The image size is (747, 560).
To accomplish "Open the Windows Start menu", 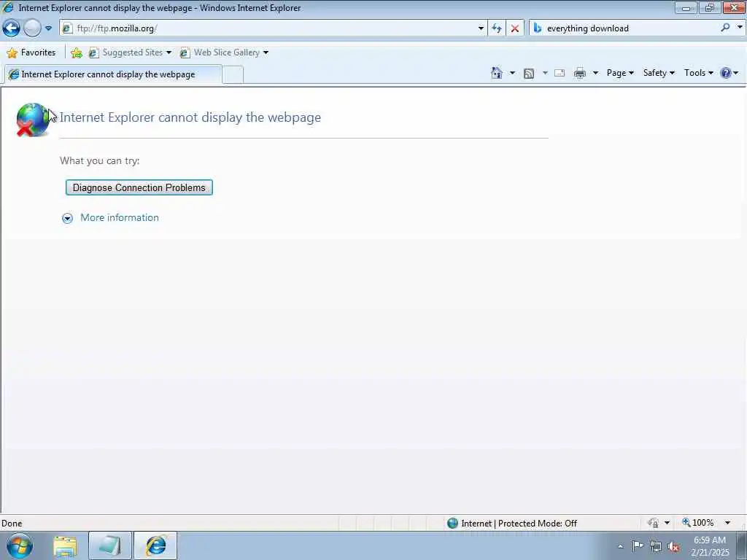I will coord(20,545).
